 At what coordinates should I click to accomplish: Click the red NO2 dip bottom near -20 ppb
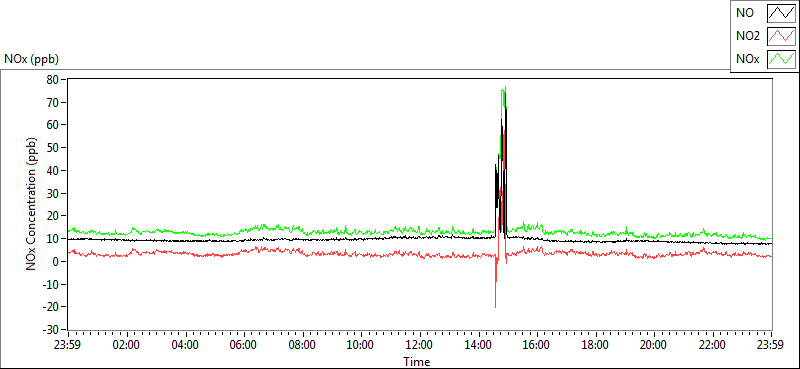[x=495, y=306]
